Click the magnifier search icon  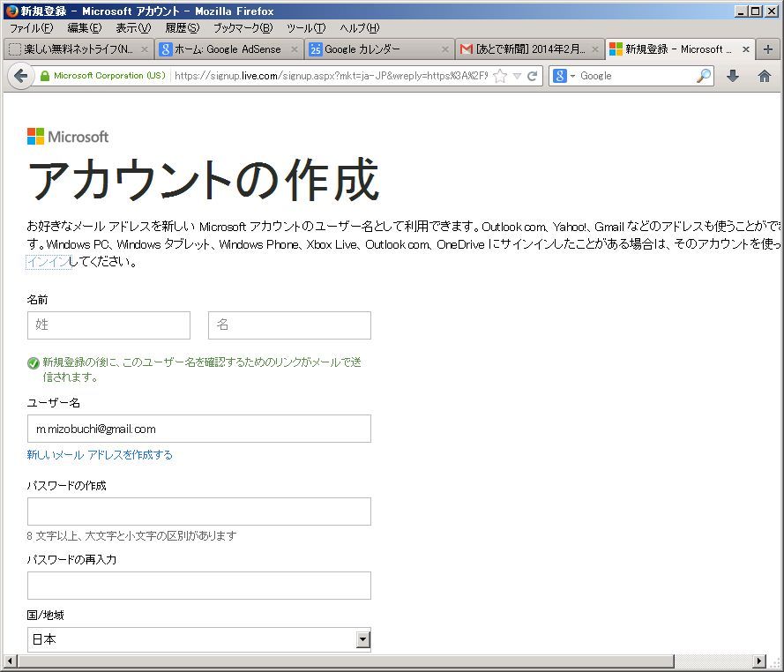point(704,76)
